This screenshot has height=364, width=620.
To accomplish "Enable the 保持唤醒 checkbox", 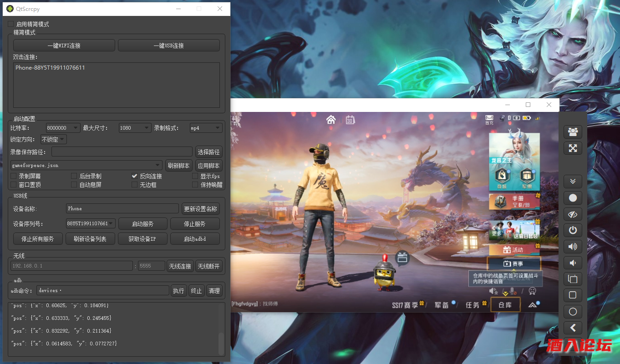I will click(x=195, y=185).
